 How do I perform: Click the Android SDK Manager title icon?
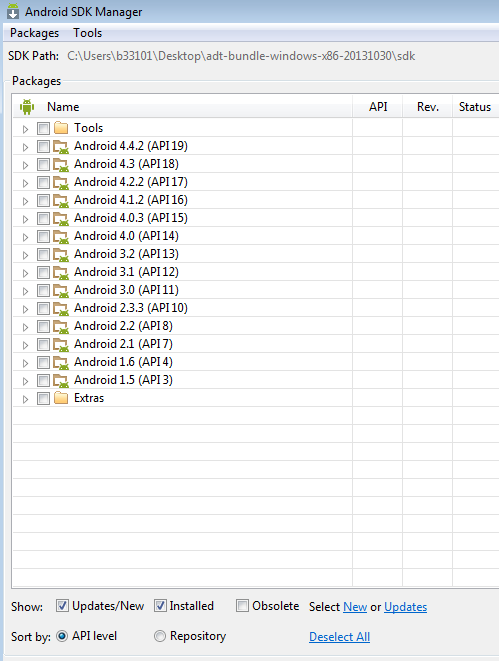13,11
